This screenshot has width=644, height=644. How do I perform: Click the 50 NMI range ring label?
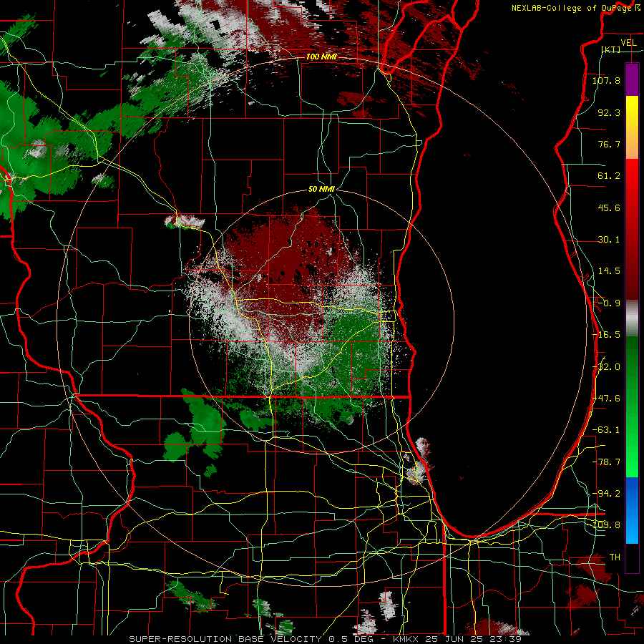click(x=321, y=190)
